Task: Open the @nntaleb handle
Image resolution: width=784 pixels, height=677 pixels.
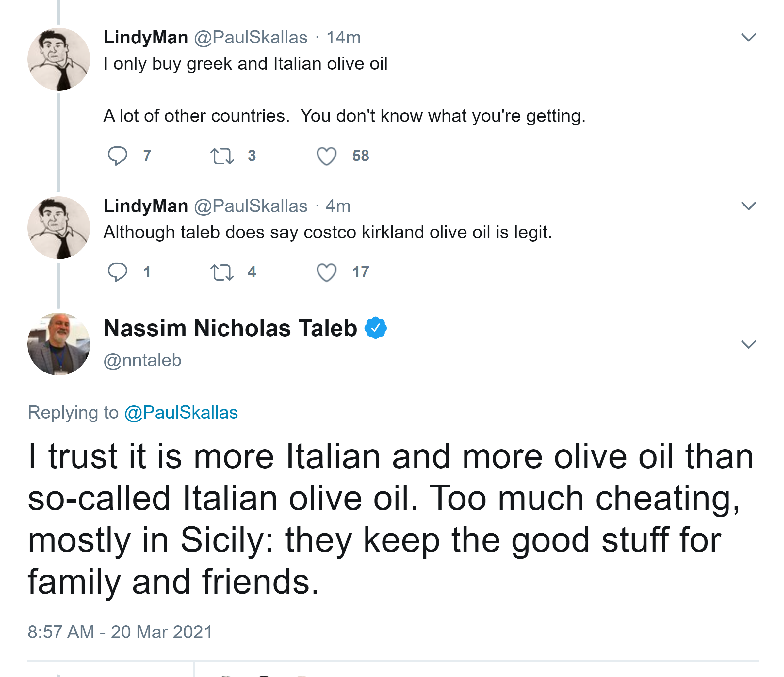Action: tap(143, 360)
